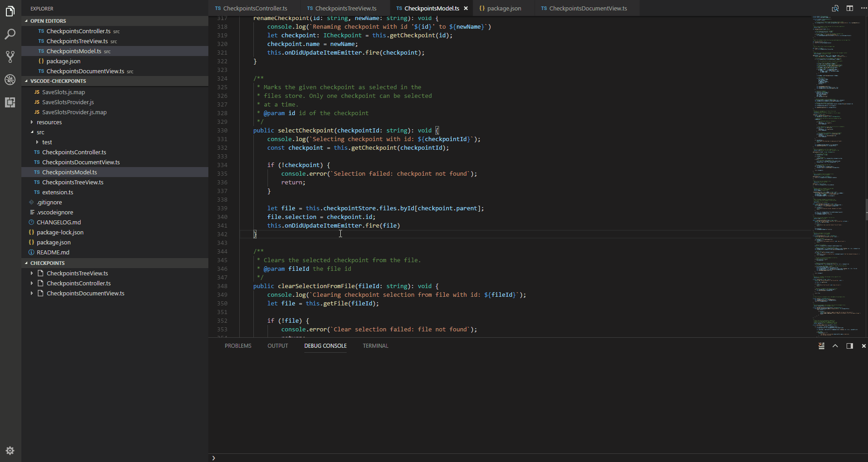This screenshot has height=462, width=868.
Task: Click the Split Editor icon
Action: 849,8
